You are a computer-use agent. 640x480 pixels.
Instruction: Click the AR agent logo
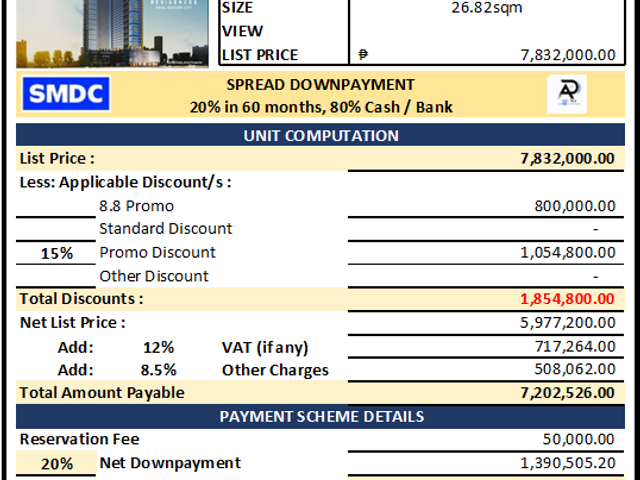pyautogui.click(x=567, y=94)
